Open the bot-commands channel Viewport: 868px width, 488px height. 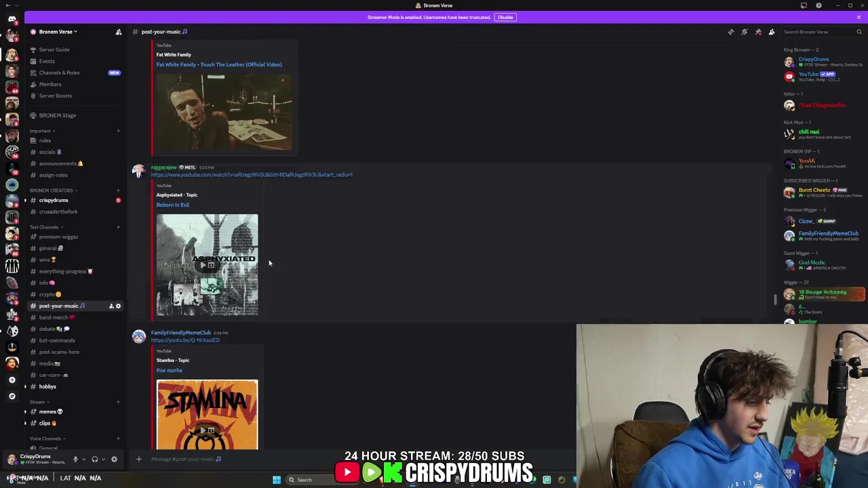coord(57,340)
